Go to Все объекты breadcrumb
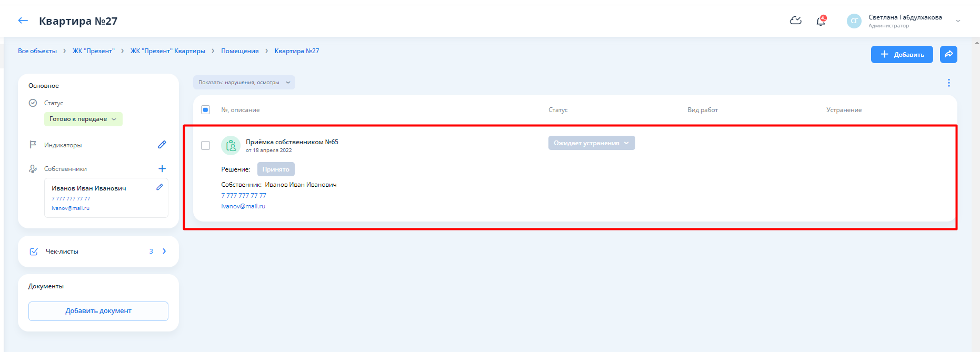980x352 pixels. [x=37, y=51]
